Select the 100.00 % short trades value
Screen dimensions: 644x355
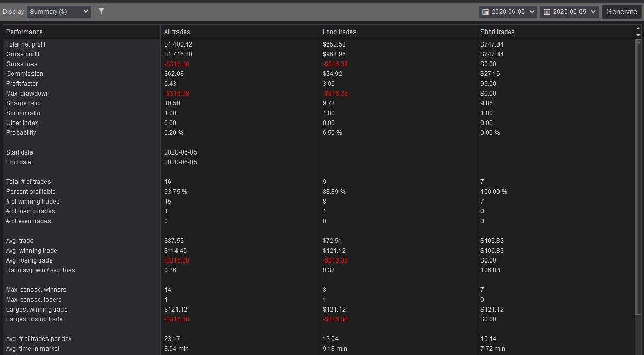tap(494, 192)
